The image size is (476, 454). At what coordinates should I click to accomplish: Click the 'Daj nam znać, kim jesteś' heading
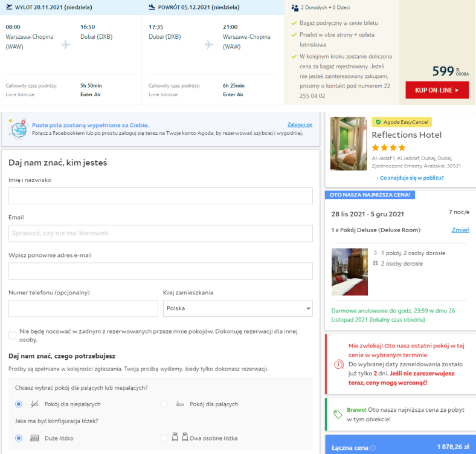click(x=57, y=163)
